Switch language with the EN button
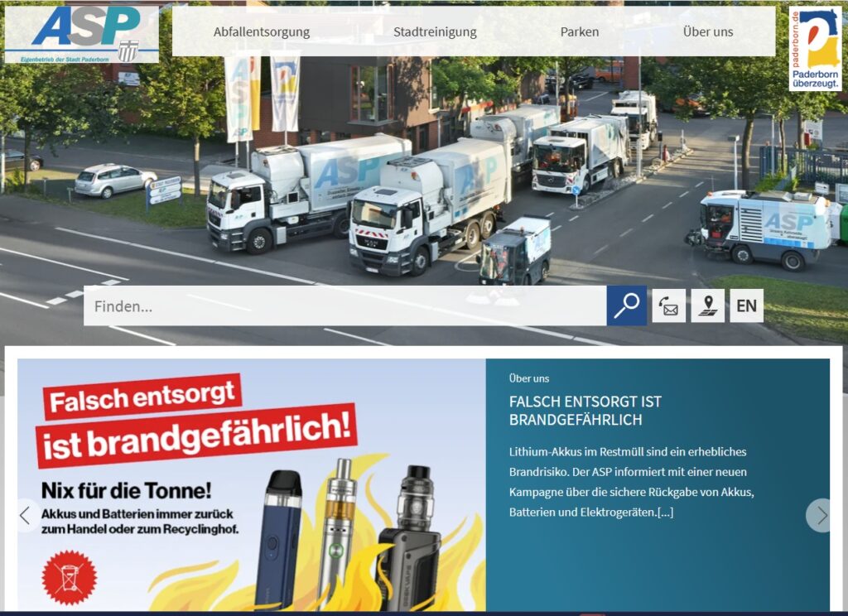The image size is (848, 616). [746, 306]
